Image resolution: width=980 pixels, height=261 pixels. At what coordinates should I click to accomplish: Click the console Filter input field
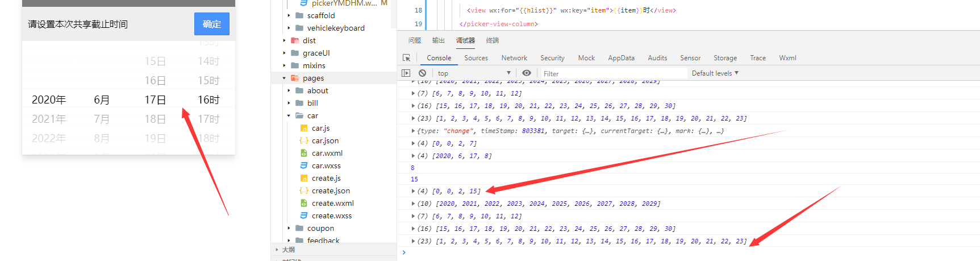[613, 73]
